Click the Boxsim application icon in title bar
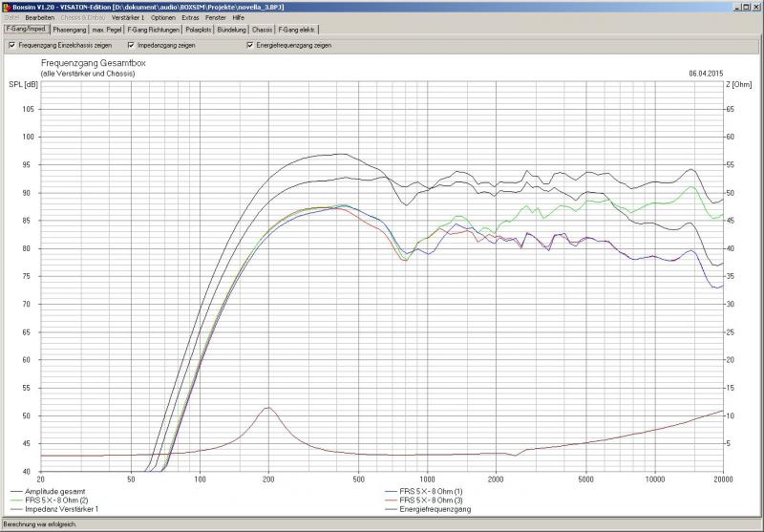 pos(6,7)
